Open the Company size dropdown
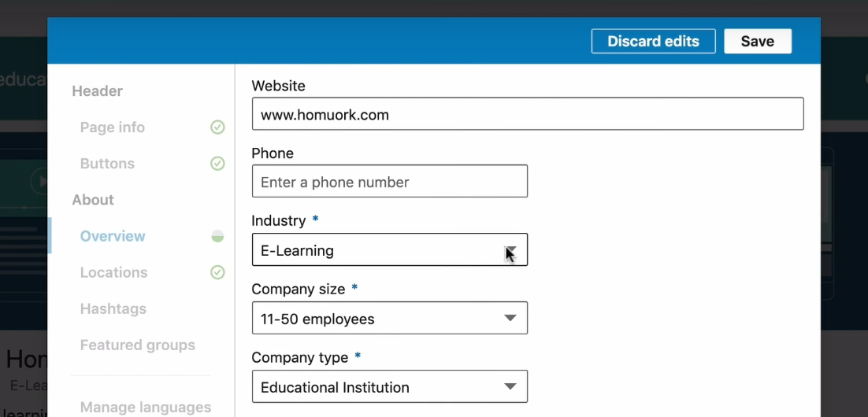 click(390, 318)
